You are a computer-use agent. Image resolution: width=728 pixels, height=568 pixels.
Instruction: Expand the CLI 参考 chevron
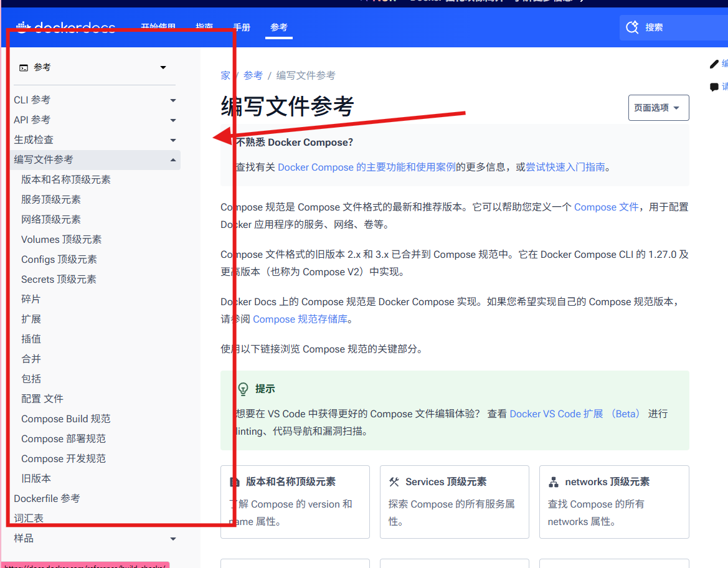coord(173,100)
